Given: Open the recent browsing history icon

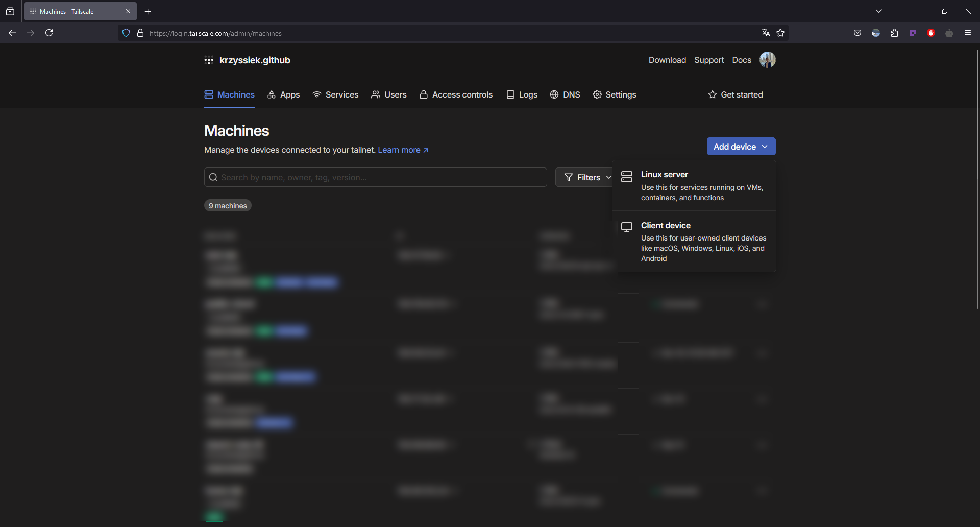Looking at the screenshot, I should [10, 11].
